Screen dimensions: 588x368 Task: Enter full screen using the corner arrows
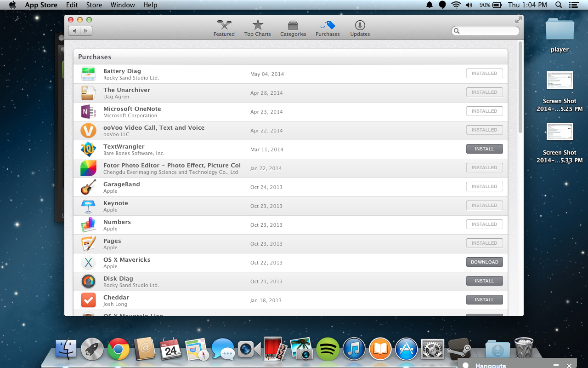(518, 20)
